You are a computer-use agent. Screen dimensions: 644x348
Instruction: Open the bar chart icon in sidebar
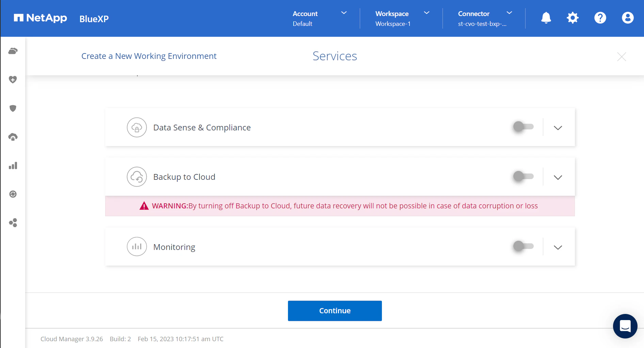tap(13, 166)
